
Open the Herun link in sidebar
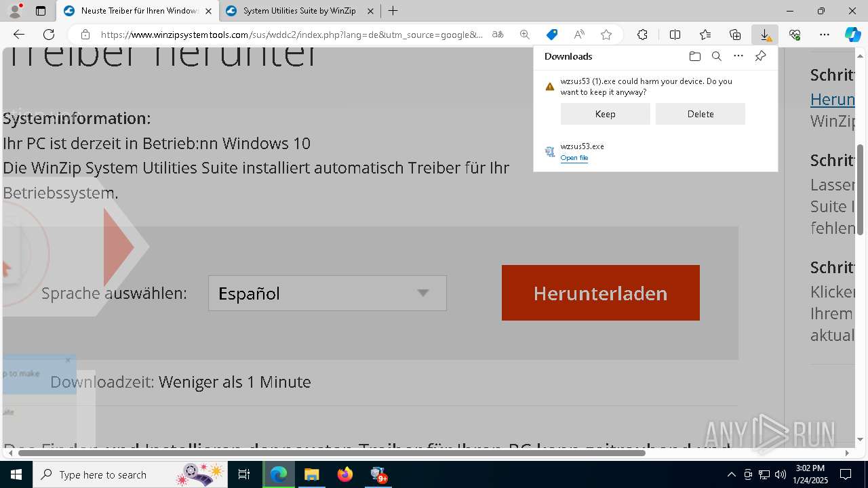point(832,100)
